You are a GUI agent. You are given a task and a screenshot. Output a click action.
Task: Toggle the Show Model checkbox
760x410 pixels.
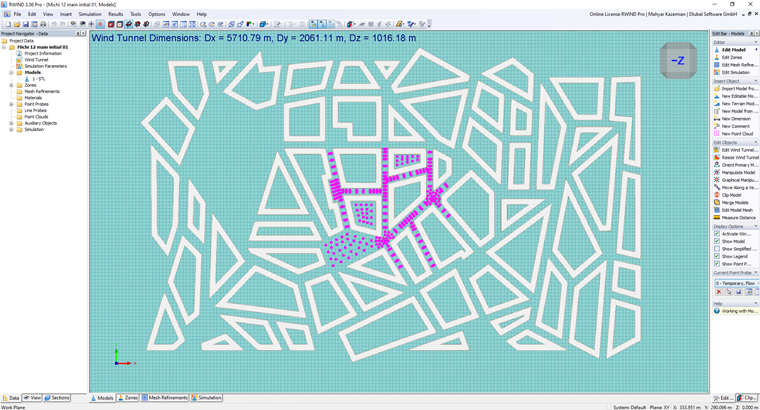coord(717,241)
